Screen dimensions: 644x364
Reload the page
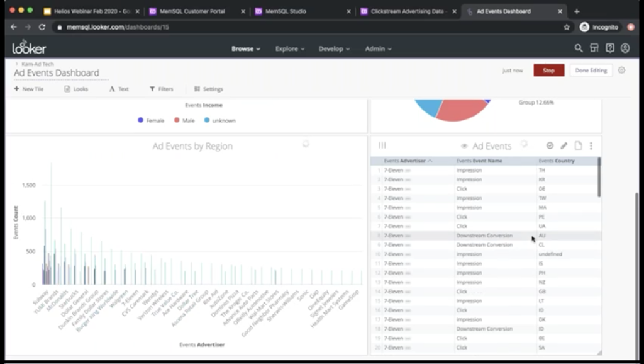tap(42, 27)
